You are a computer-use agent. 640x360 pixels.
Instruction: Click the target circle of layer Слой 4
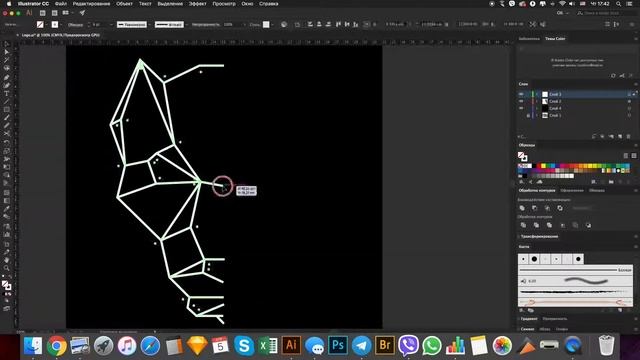tap(629, 108)
